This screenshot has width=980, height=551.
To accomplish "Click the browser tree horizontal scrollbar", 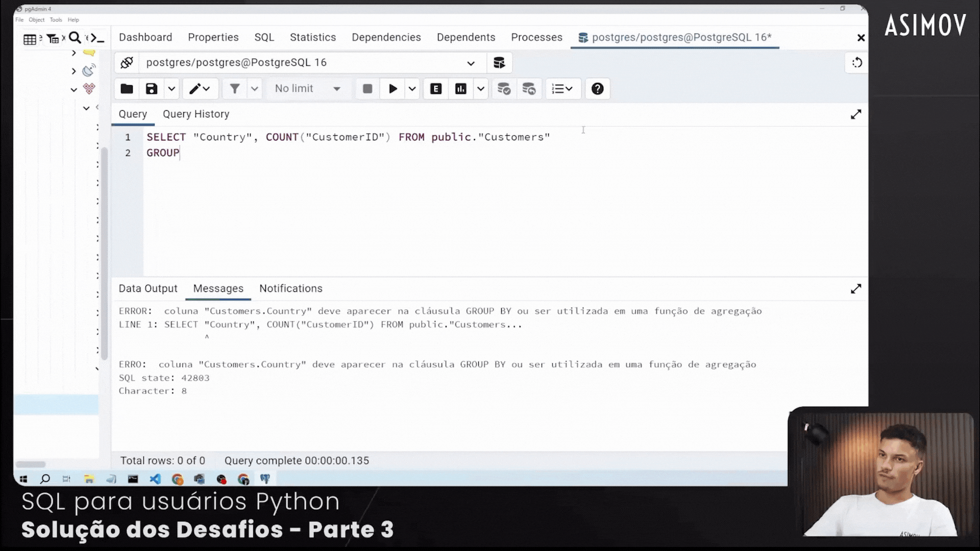I will [31, 464].
